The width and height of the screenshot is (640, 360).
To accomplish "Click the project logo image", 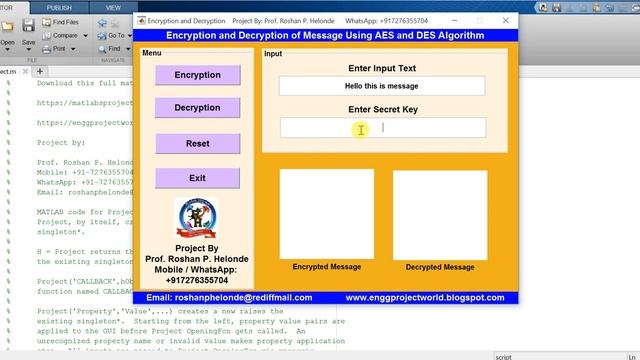I will (196, 218).
